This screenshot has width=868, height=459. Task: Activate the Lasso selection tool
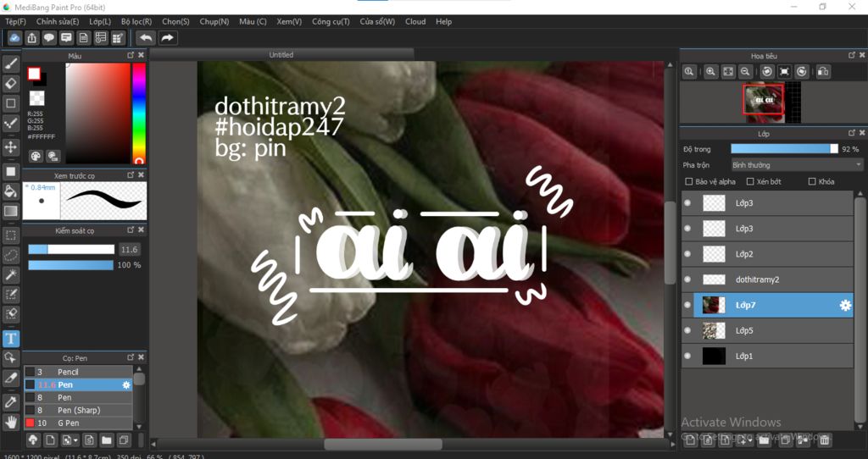click(x=10, y=255)
